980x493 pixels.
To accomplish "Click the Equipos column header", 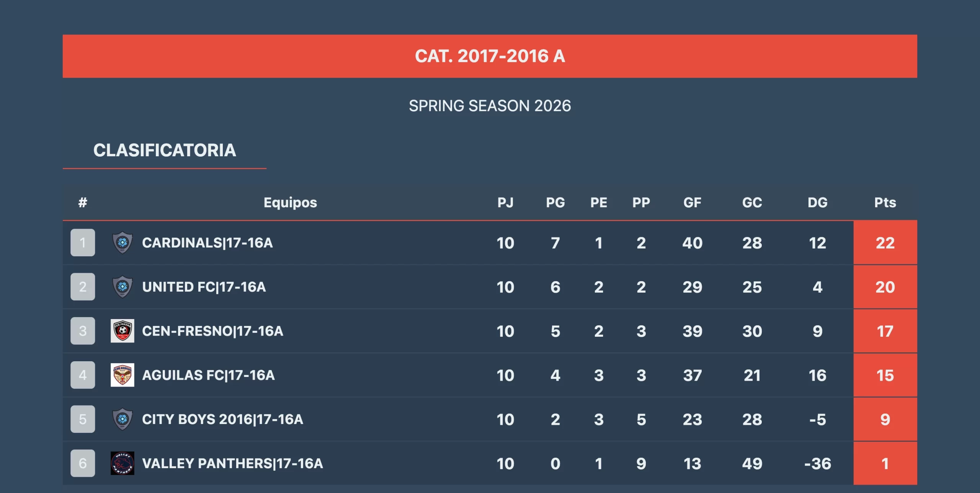I will (x=290, y=202).
